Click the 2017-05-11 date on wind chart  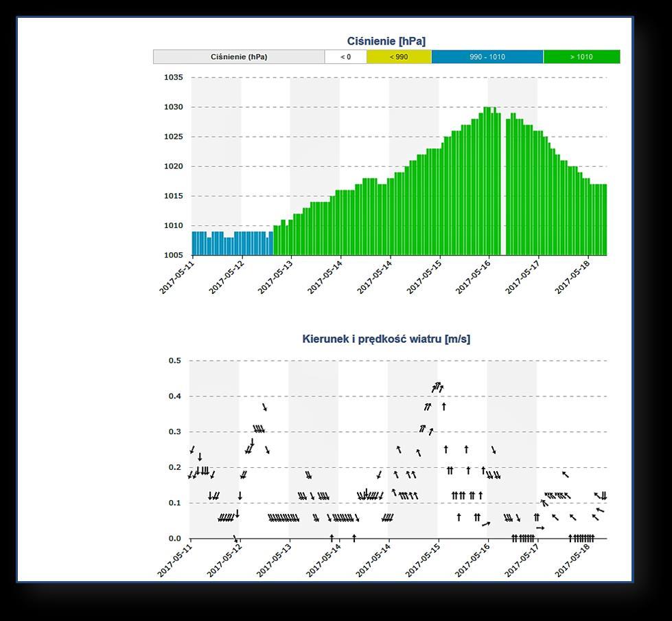coord(175,560)
